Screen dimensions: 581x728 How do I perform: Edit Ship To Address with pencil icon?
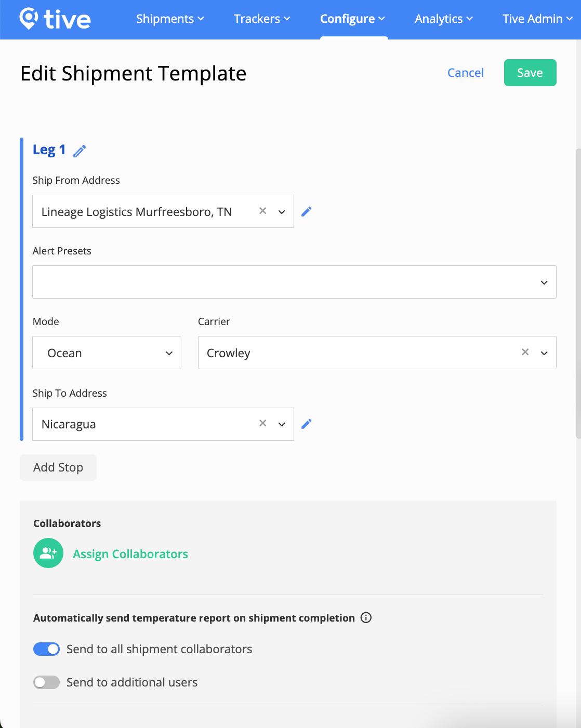click(307, 424)
